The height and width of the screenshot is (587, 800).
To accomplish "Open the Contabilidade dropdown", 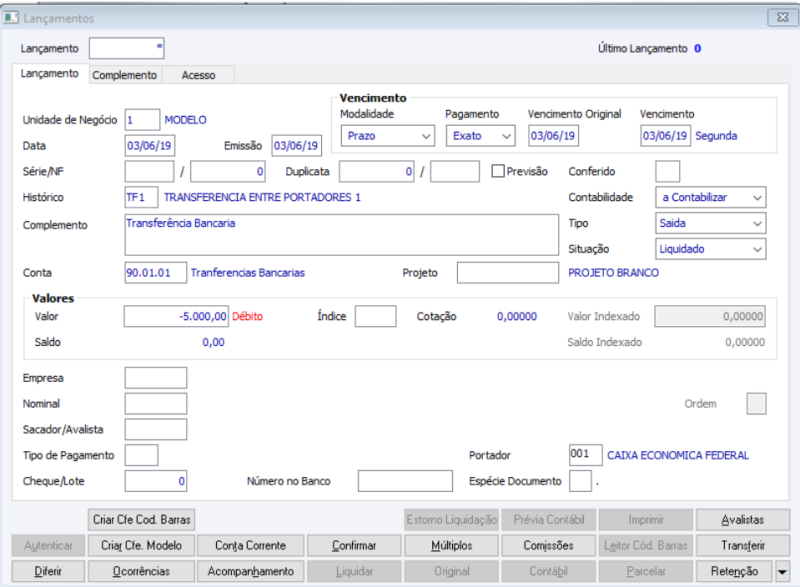I will (x=710, y=197).
